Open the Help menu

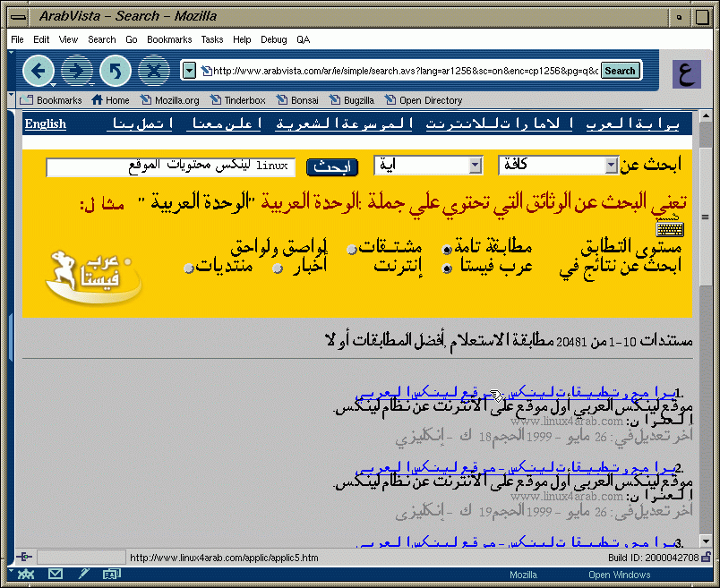coord(242,39)
